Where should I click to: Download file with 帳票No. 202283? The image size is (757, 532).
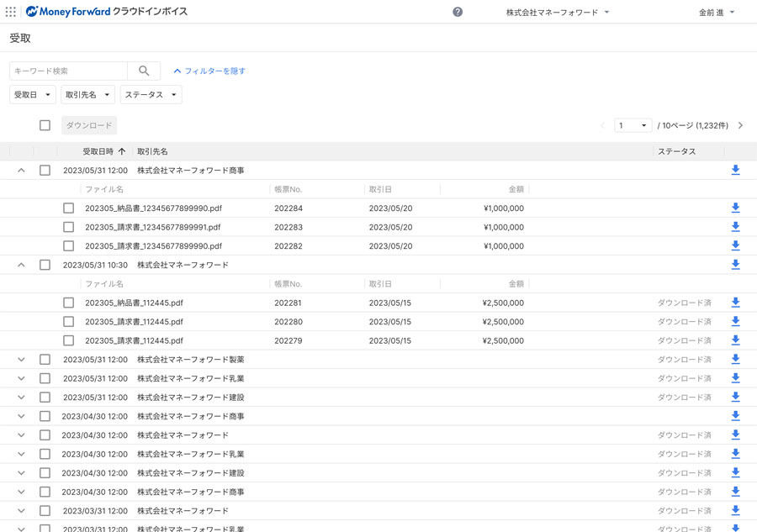736,227
